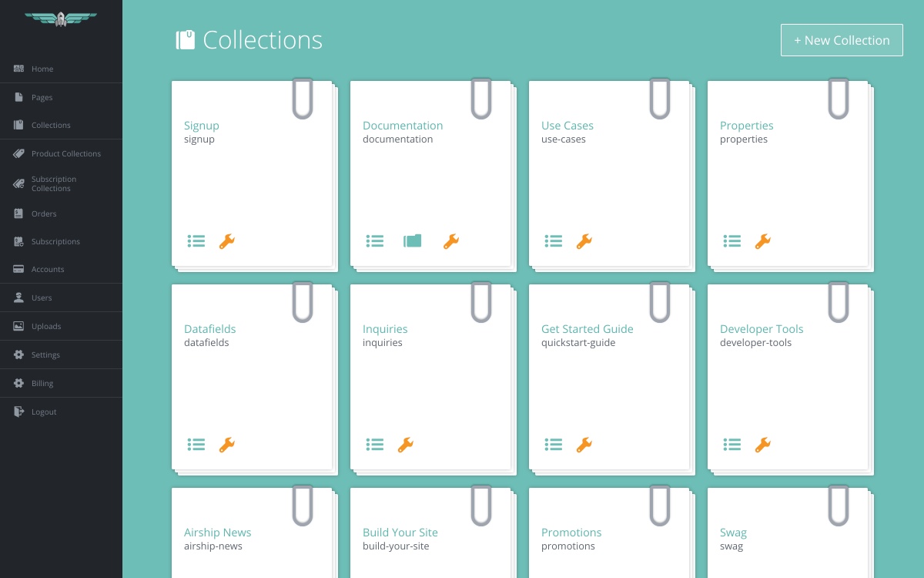Viewport: 924px width, 578px height.
Task: Select Subscription Collections sidebar item
Action: click(x=61, y=183)
